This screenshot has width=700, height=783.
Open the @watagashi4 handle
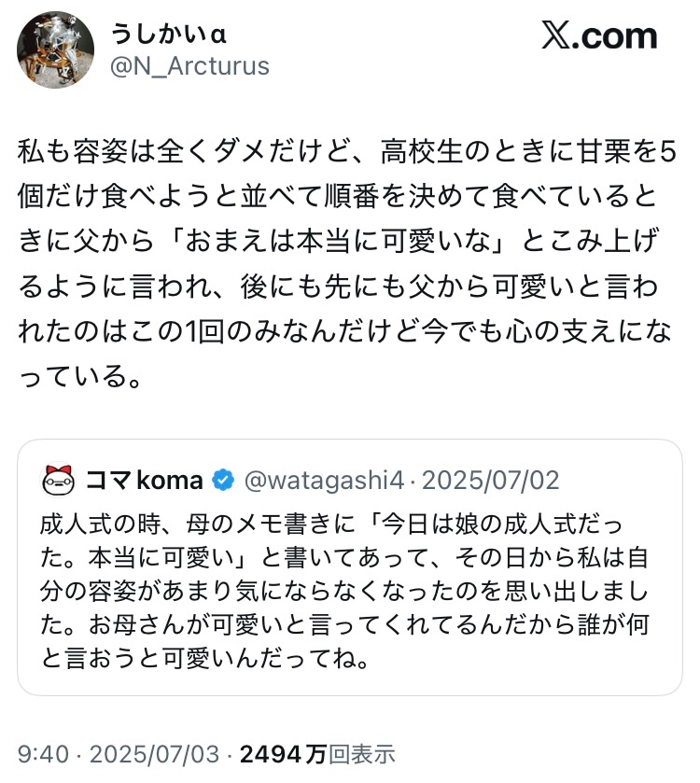(323, 481)
